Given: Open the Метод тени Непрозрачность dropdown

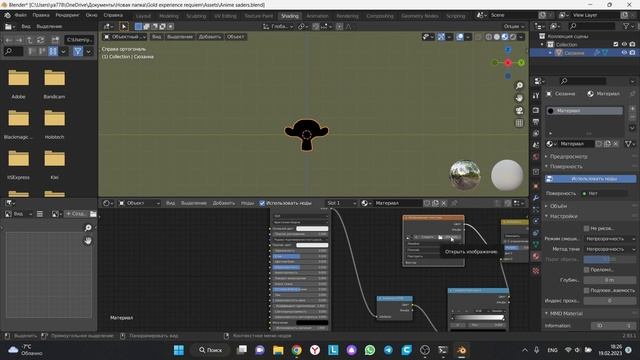Looking at the screenshot, I should 610,249.
